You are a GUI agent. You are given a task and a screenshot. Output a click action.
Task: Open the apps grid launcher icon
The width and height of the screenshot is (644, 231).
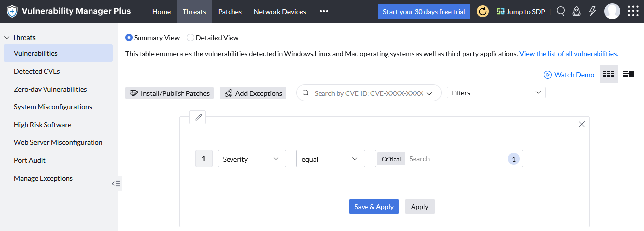pyautogui.click(x=633, y=11)
